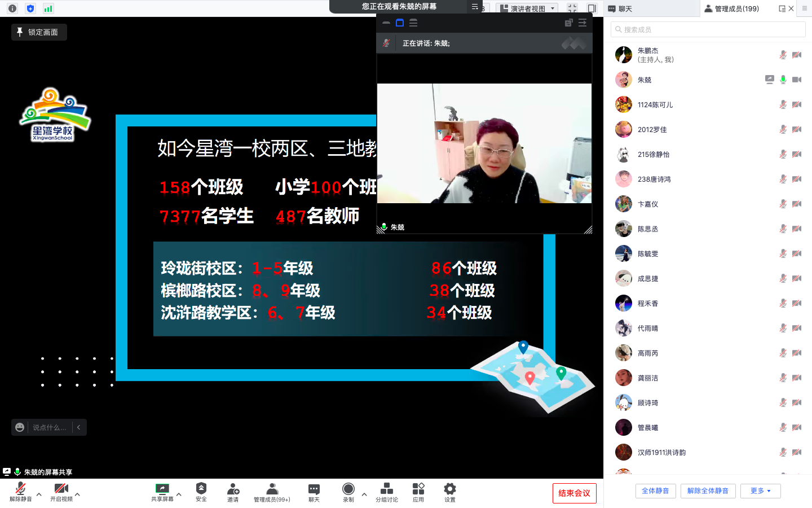This screenshot has height=508, width=812.
Task: Open the Security (安全) shield icon
Action: click(x=201, y=489)
